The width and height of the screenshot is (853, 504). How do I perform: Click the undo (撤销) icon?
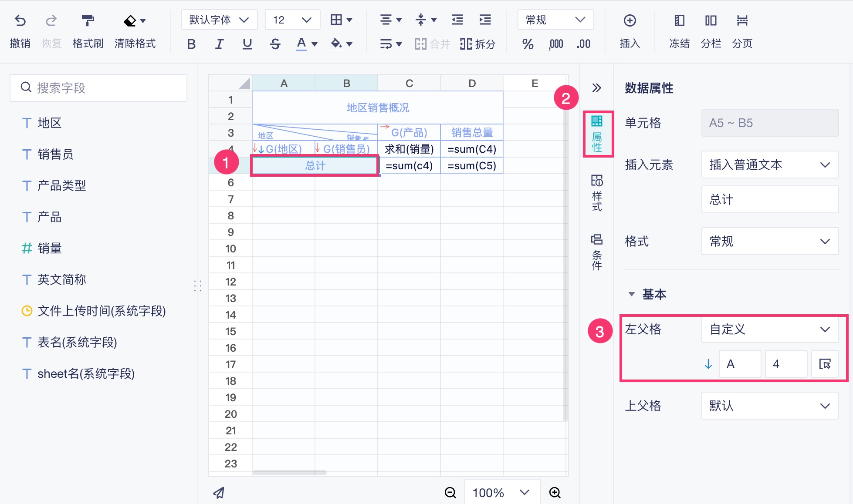point(20,20)
